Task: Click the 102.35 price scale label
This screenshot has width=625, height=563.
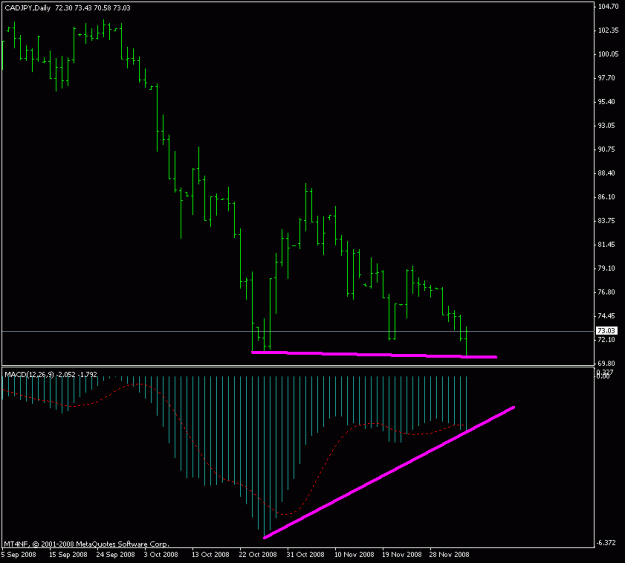Action: [606, 30]
